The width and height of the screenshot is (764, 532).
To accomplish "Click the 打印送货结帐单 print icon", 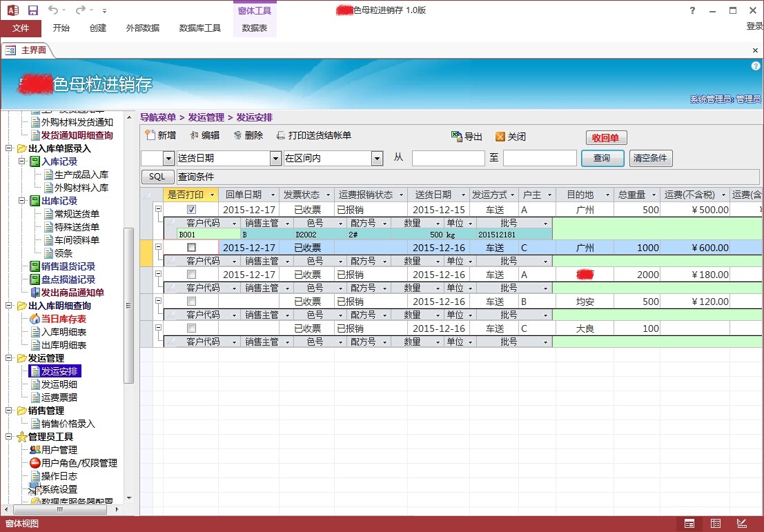I will click(x=281, y=135).
